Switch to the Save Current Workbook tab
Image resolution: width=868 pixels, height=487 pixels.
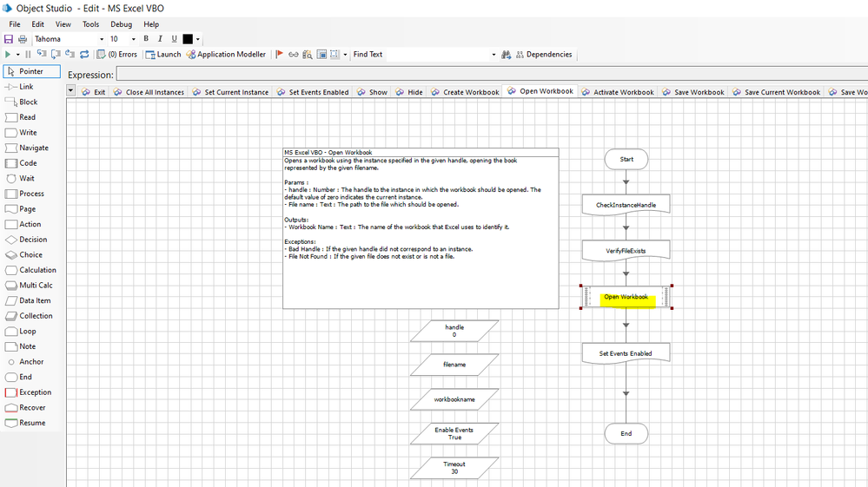click(x=776, y=92)
